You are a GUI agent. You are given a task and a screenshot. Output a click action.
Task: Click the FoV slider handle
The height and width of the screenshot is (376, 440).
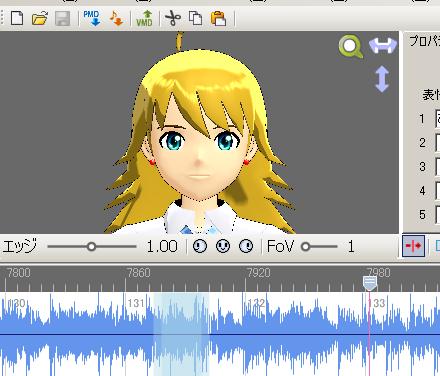coord(305,247)
